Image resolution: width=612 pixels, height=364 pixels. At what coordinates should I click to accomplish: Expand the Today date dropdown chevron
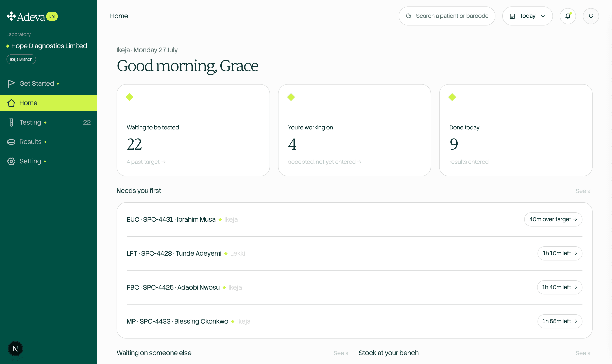[543, 16]
